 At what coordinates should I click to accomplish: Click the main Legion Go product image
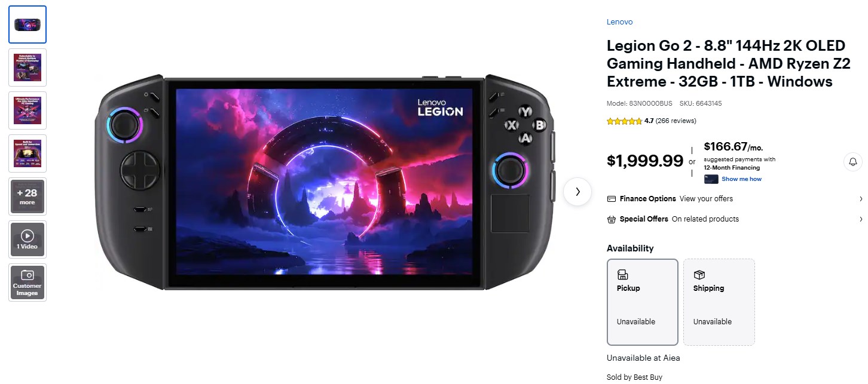[325, 182]
